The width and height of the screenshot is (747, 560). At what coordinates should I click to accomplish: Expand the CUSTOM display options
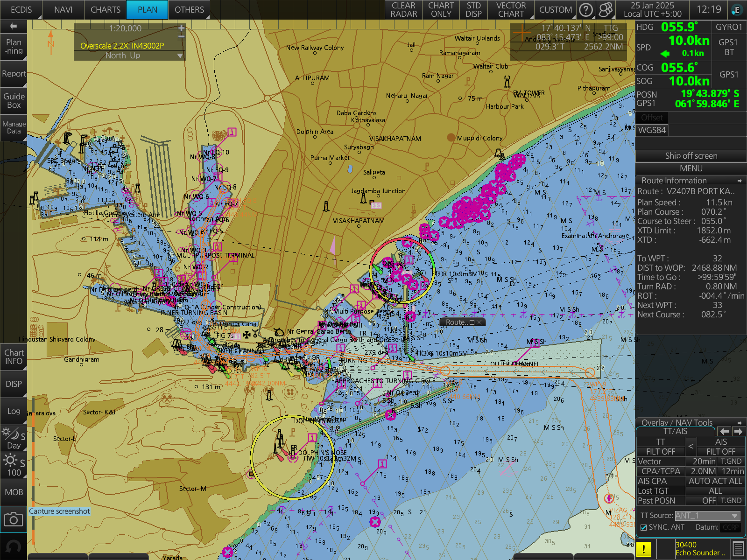(x=555, y=10)
